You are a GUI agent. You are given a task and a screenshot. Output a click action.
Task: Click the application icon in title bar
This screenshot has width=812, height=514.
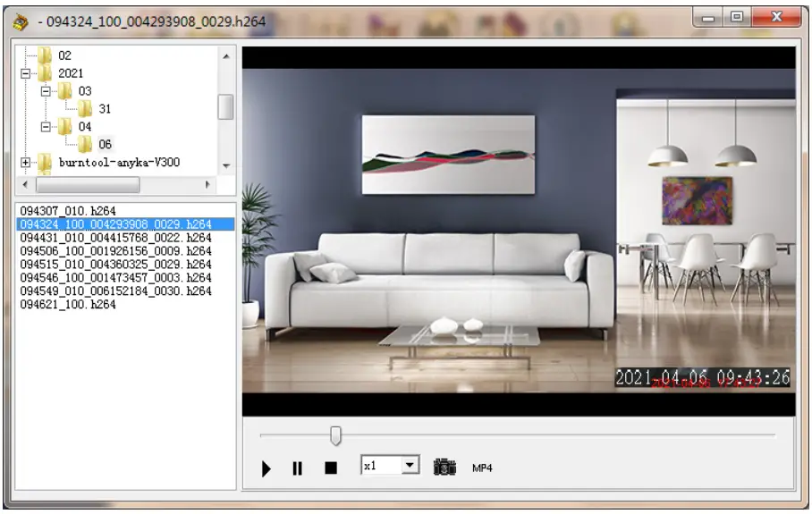point(21,21)
